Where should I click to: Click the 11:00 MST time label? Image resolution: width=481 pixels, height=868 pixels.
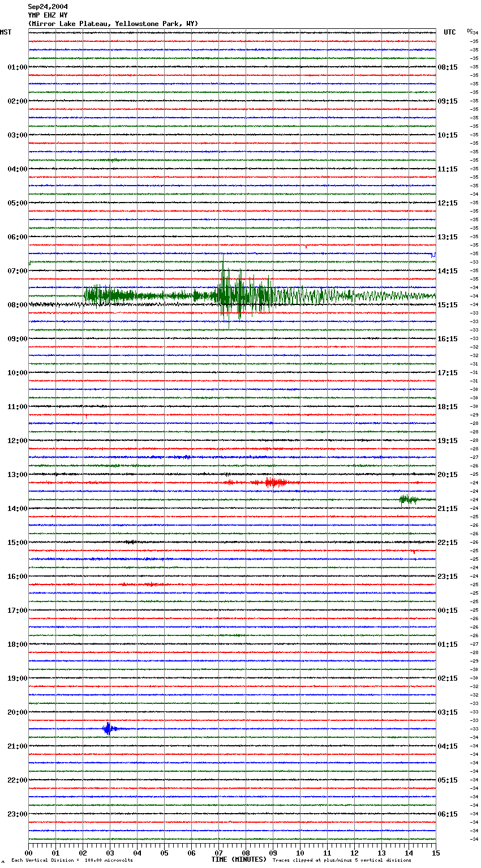point(17,407)
